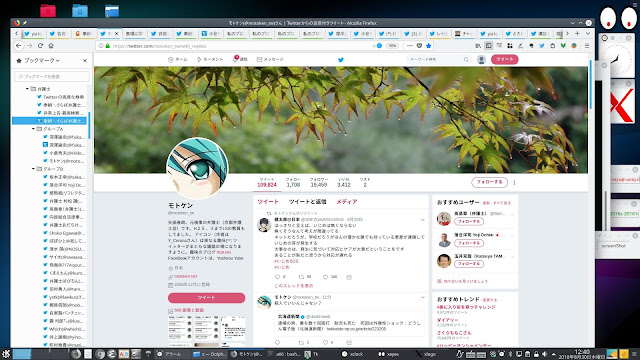Open the Firefox hamburger menu

[x=587, y=46]
